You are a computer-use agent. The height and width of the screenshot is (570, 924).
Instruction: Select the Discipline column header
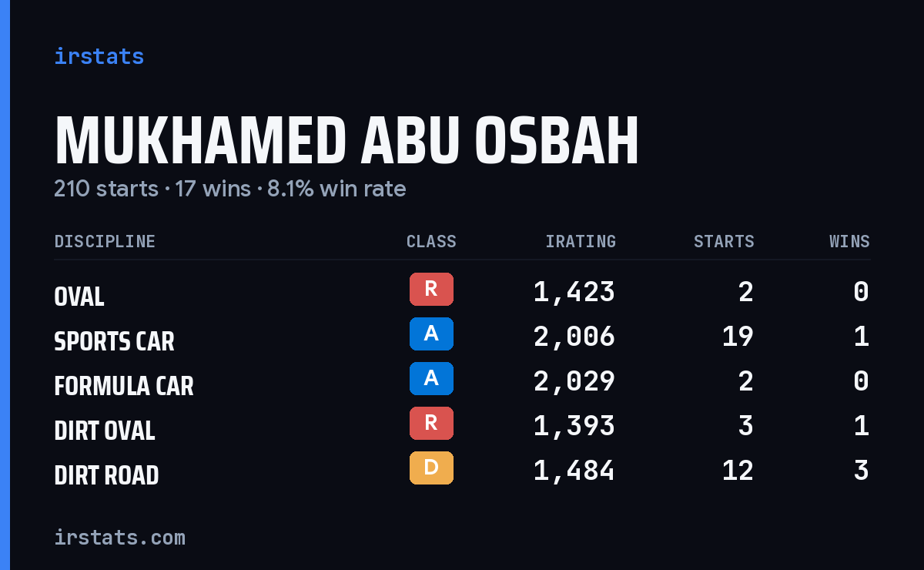(105, 241)
